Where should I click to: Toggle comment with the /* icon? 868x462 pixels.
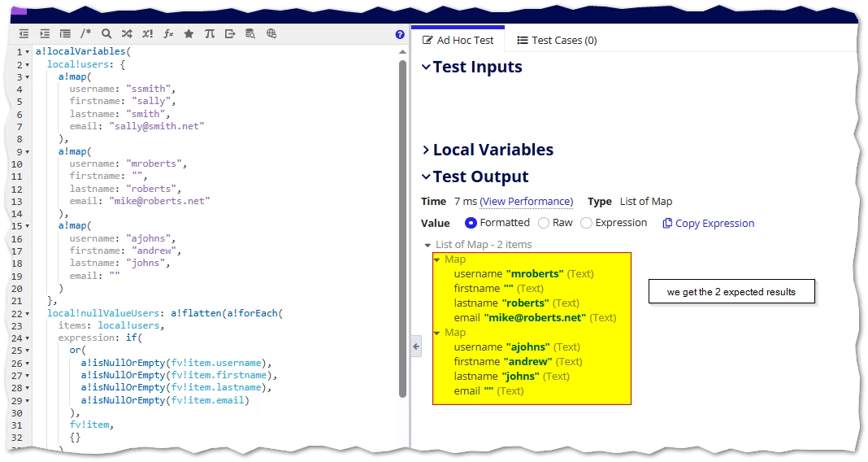click(x=86, y=34)
